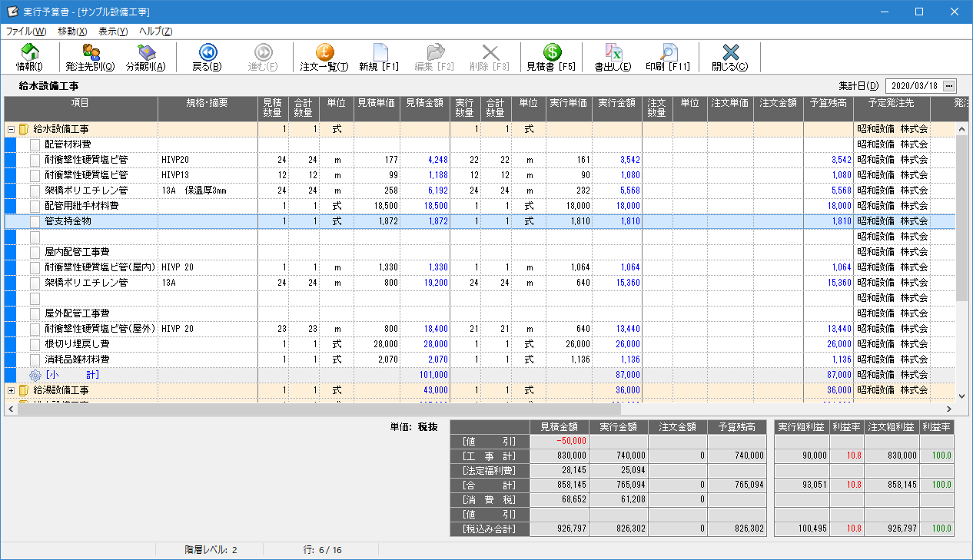Click the folder icon beside 給水設備工事
This screenshot has height=560, width=973.
23,129
